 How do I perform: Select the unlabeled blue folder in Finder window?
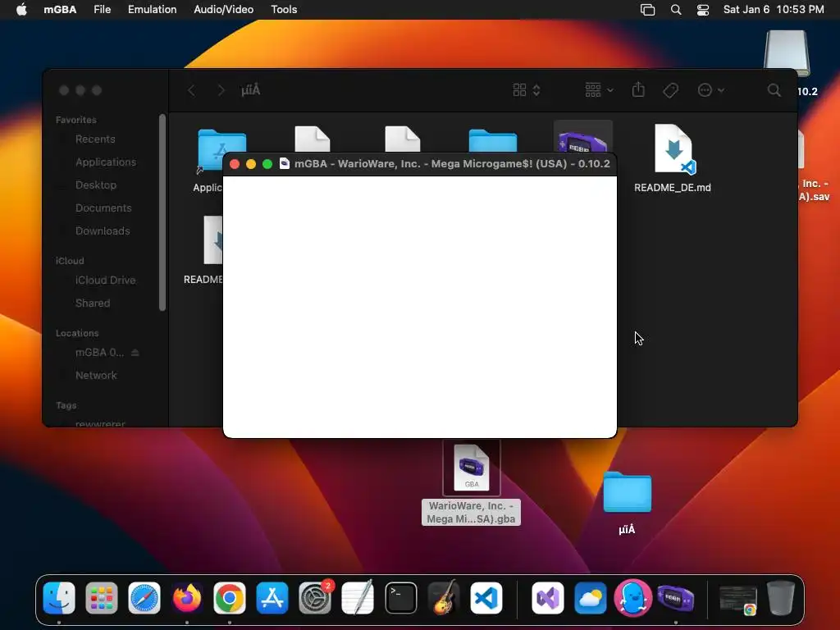(x=492, y=141)
